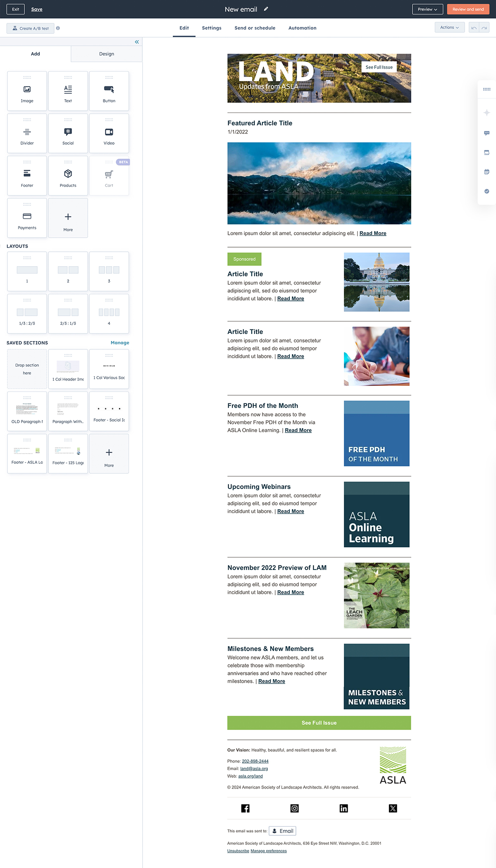Viewport: 496px width, 868px height.
Task: Click Manage preferences link
Action: coord(269,851)
